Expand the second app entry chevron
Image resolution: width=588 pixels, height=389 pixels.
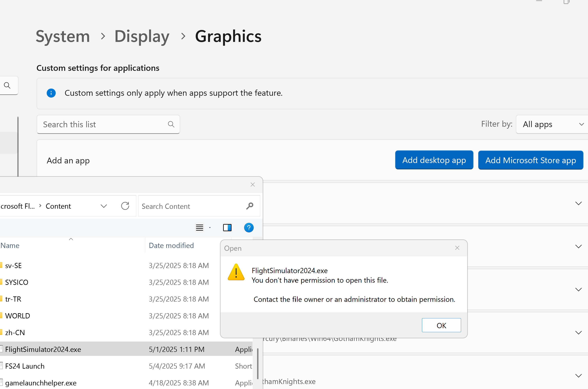point(578,246)
